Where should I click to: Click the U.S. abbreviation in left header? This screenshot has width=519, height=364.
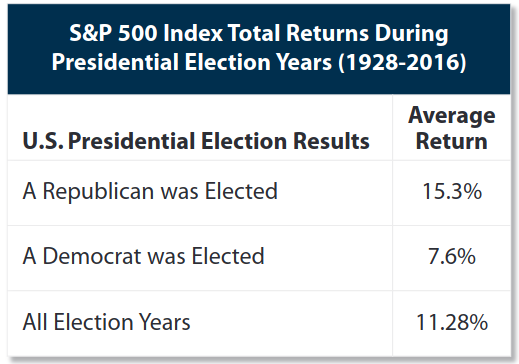click(x=43, y=141)
